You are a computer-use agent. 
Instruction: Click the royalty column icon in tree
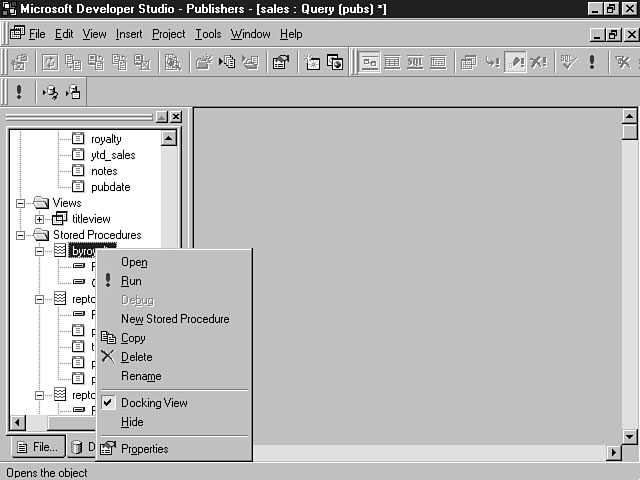[x=78, y=139]
